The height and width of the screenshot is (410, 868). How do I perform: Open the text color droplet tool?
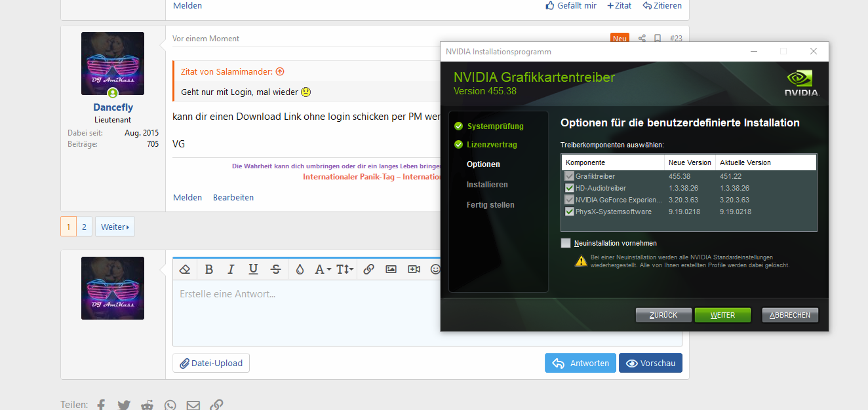[300, 269]
